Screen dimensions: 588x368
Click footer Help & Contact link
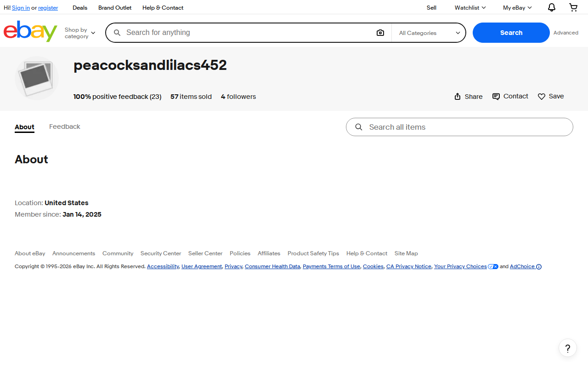click(367, 253)
